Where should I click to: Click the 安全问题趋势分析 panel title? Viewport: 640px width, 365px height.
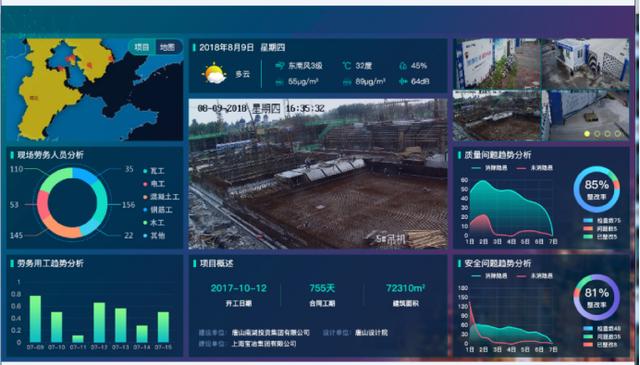pyautogui.click(x=498, y=263)
